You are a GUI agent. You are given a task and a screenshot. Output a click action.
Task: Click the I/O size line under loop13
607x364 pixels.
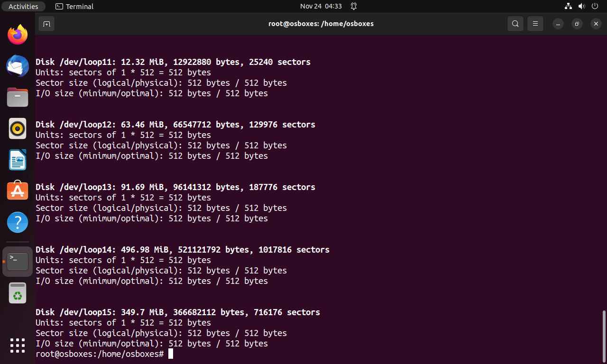pyautogui.click(x=152, y=218)
